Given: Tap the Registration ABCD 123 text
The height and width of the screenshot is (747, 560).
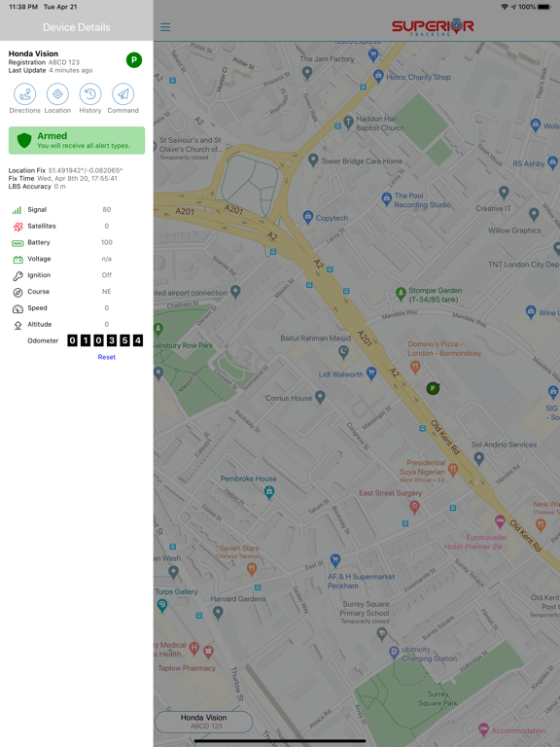Looking at the screenshot, I should point(44,62).
